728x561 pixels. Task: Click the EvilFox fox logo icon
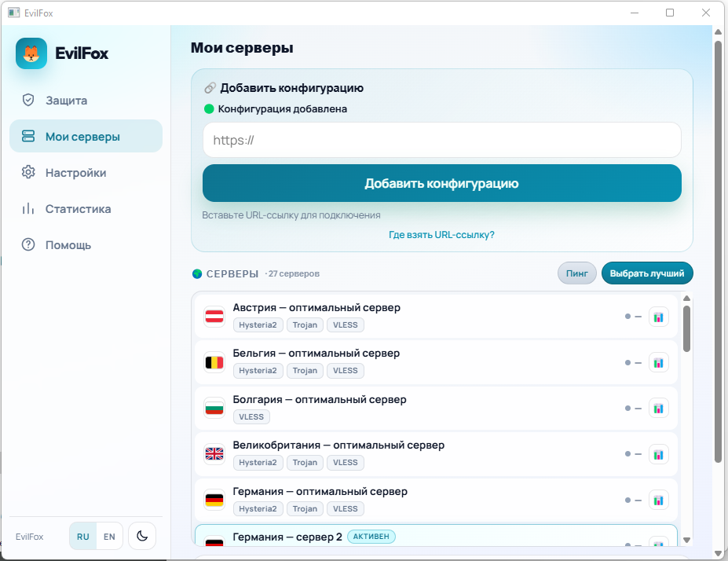click(31, 53)
